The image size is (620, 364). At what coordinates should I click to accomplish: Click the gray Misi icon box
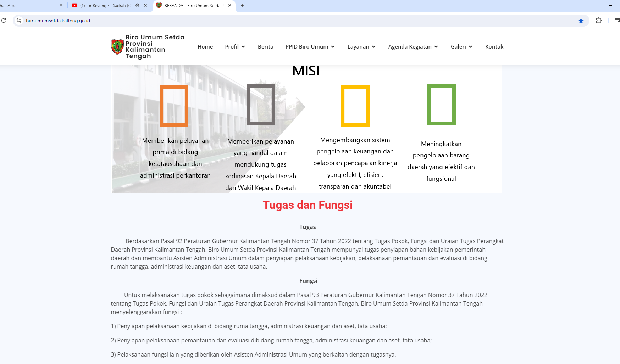[261, 105]
